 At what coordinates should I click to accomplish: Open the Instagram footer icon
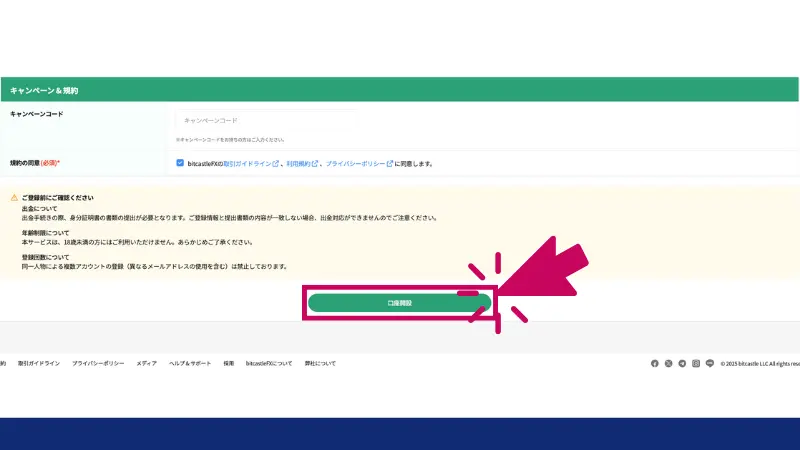696,363
